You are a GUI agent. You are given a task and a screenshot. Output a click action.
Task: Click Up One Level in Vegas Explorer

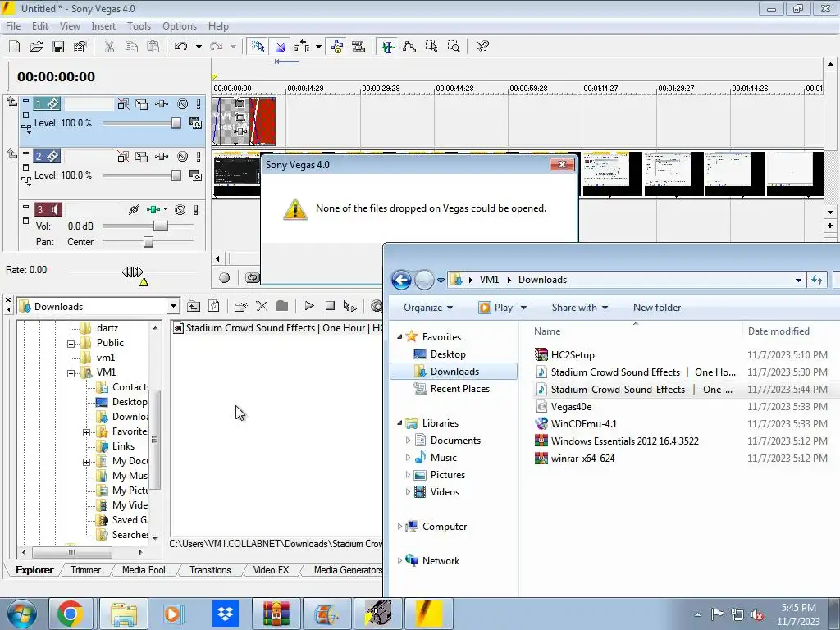point(194,307)
